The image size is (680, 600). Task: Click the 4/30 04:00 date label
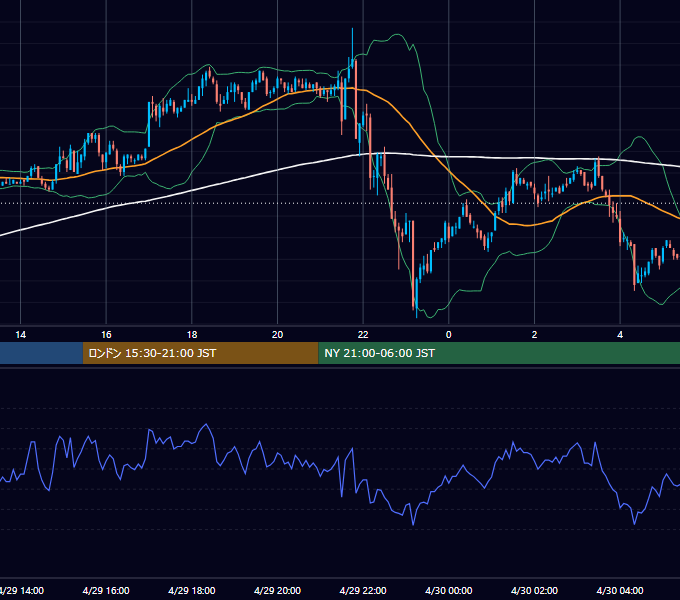click(620, 591)
